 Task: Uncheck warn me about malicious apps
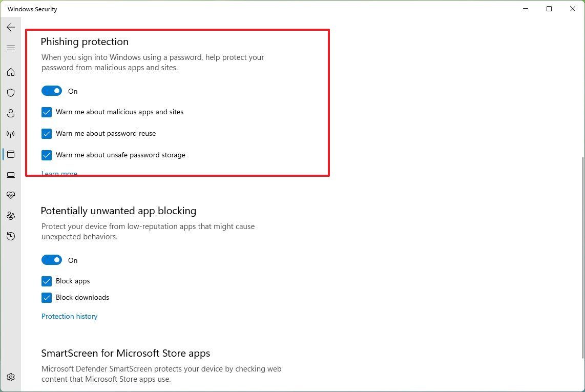tap(47, 112)
